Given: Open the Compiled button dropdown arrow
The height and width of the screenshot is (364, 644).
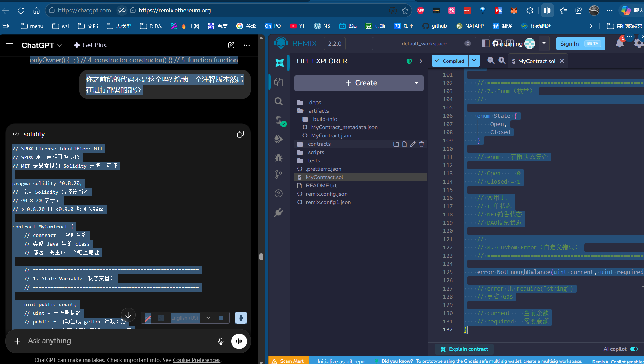Looking at the screenshot, I should click(474, 61).
